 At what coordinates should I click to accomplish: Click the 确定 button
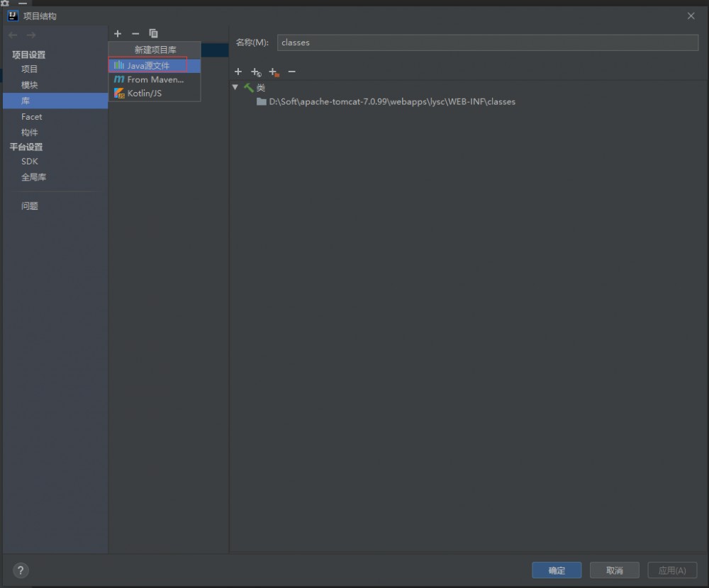557,570
